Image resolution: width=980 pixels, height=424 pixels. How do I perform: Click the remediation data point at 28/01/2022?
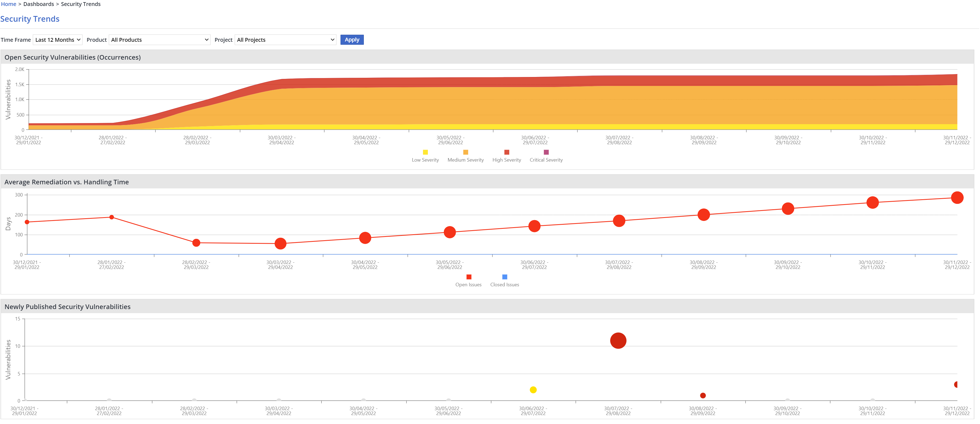pos(112,217)
